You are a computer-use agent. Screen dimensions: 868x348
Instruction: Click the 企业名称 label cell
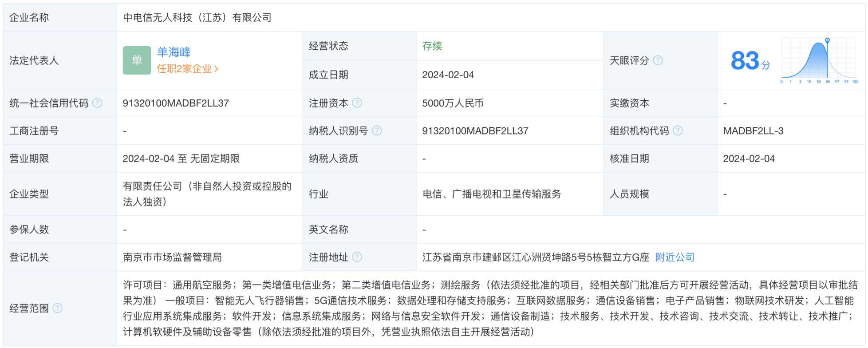coord(60,17)
